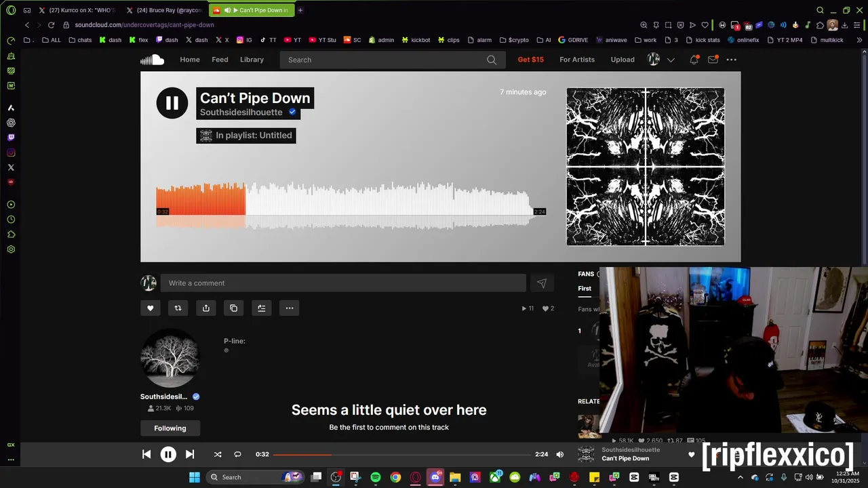Open the Feed tab

220,60
